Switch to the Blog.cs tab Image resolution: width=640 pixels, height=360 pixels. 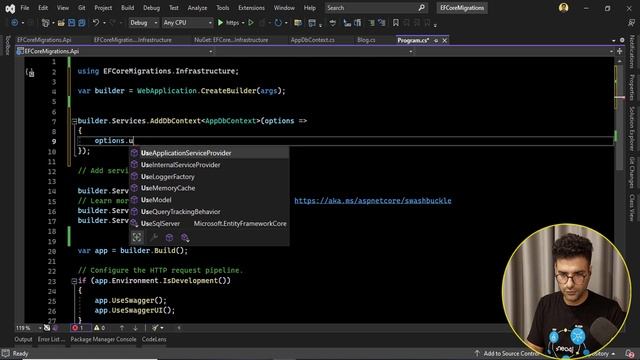(366, 40)
